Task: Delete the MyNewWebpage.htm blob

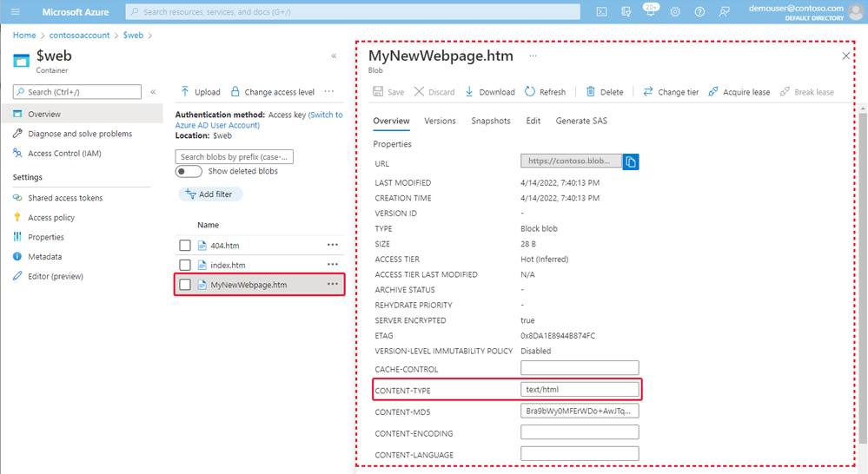Action: pos(605,92)
